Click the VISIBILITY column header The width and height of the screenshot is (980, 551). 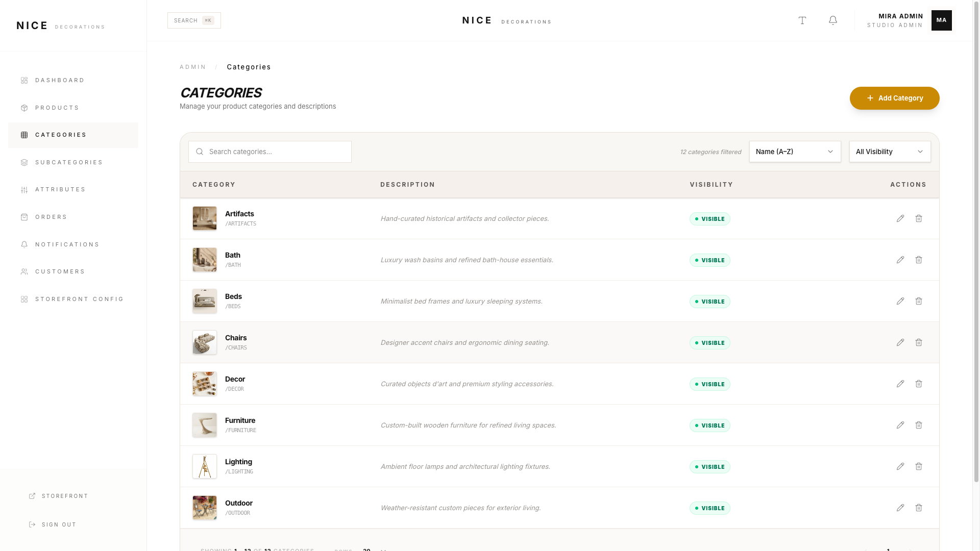pyautogui.click(x=712, y=185)
